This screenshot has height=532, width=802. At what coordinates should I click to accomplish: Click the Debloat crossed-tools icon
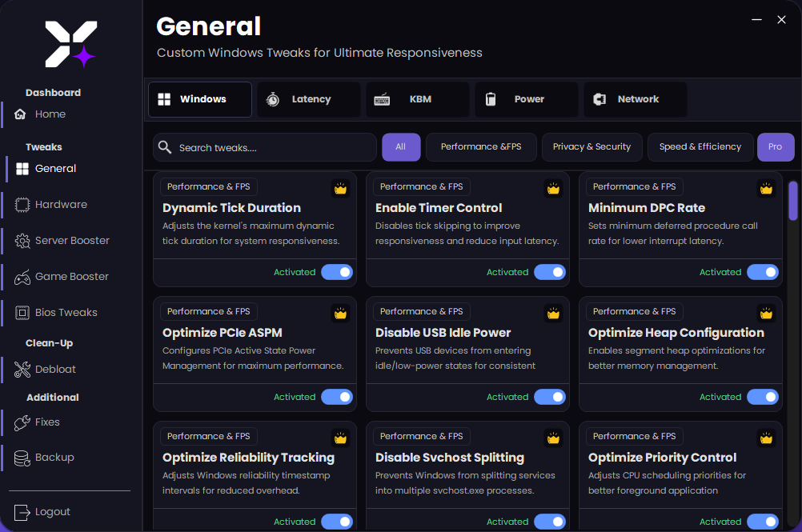22,369
